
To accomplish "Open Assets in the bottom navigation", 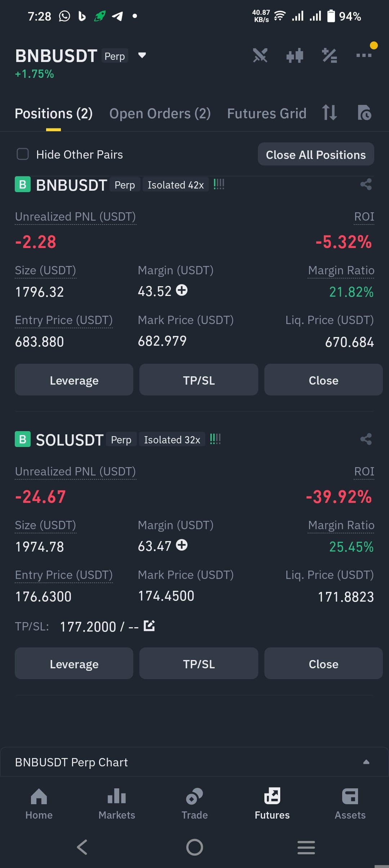I will [350, 804].
